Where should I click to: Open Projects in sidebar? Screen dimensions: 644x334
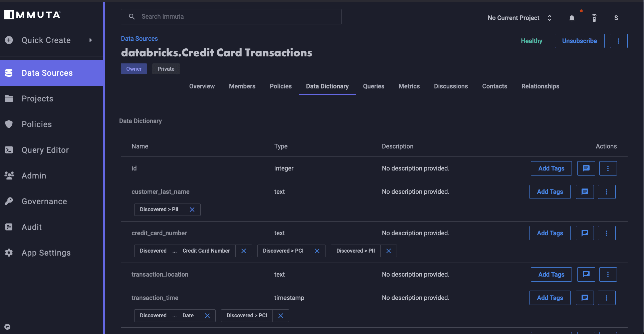[52, 98]
